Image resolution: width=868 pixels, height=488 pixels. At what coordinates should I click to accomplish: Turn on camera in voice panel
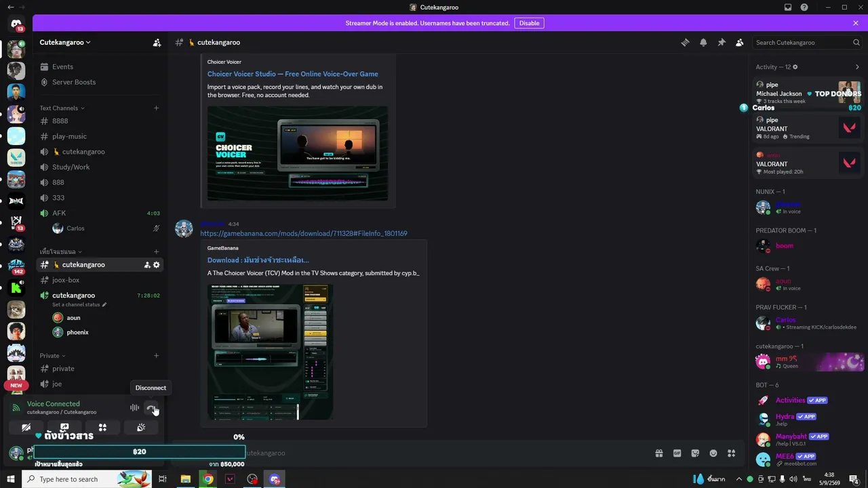click(26, 428)
